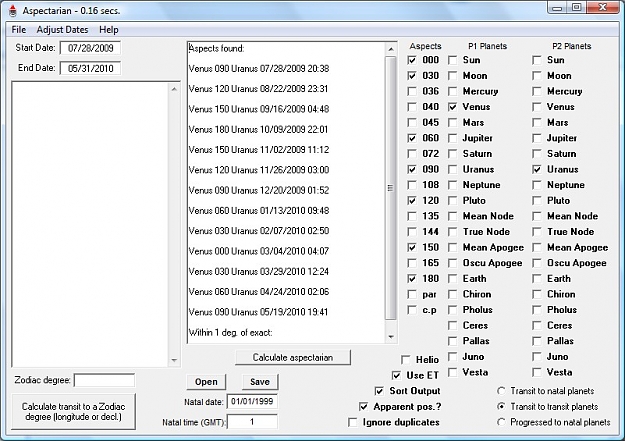Enable the 045 aspect checkbox
Screen dimensions: 625x441
[x=412, y=122]
